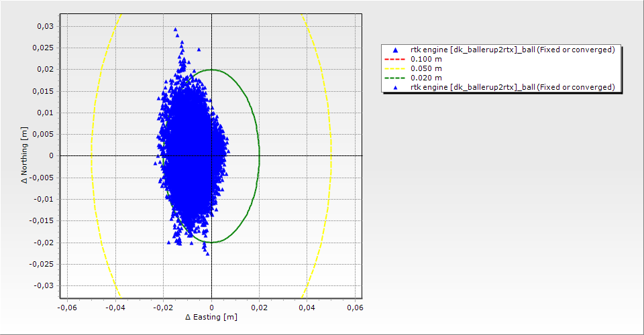
Task: Click the -0,015 northing axis label
Action: pos(42,220)
